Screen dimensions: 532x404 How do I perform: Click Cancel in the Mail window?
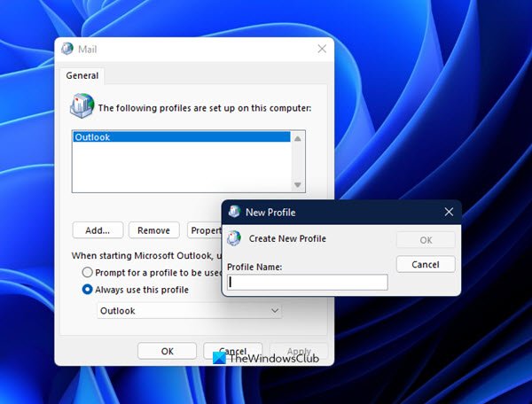(232, 351)
